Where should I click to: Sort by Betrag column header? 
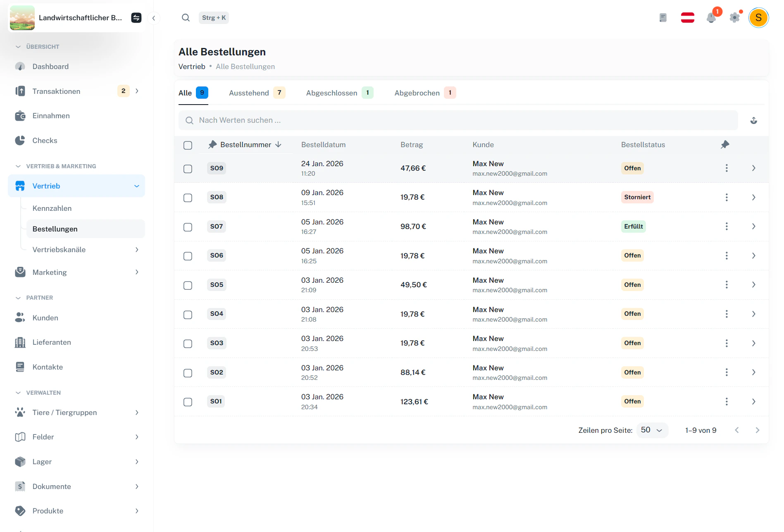[x=412, y=145]
